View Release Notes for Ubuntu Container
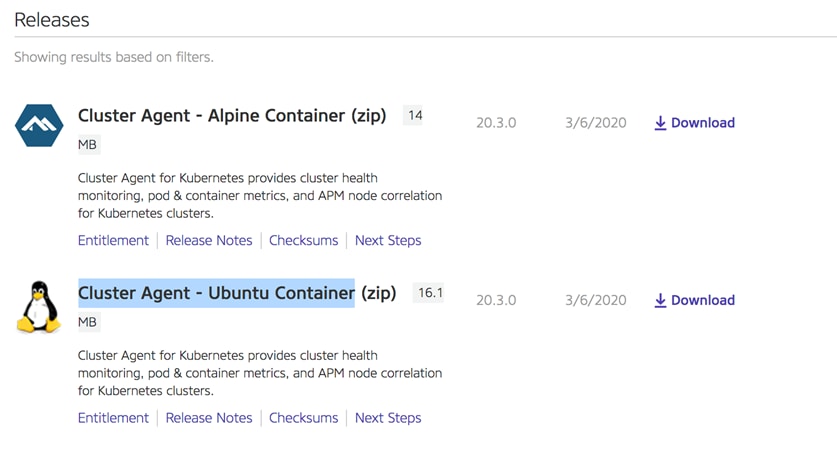Image resolution: width=837 pixels, height=452 pixels. 209,418
